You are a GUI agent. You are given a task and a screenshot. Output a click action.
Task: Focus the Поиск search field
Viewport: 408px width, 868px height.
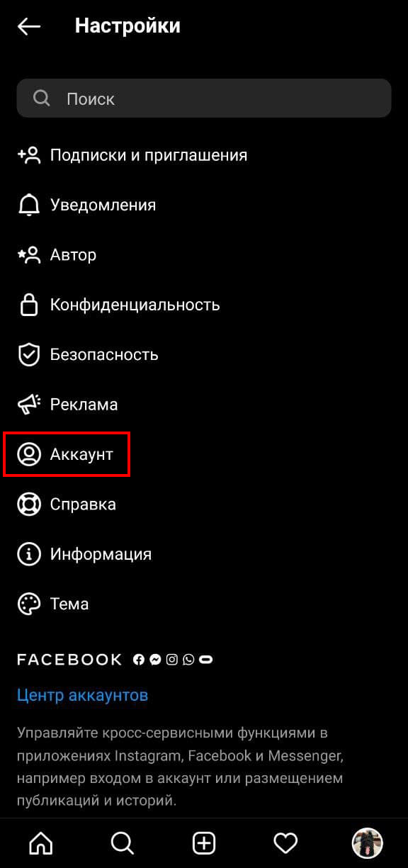click(204, 98)
